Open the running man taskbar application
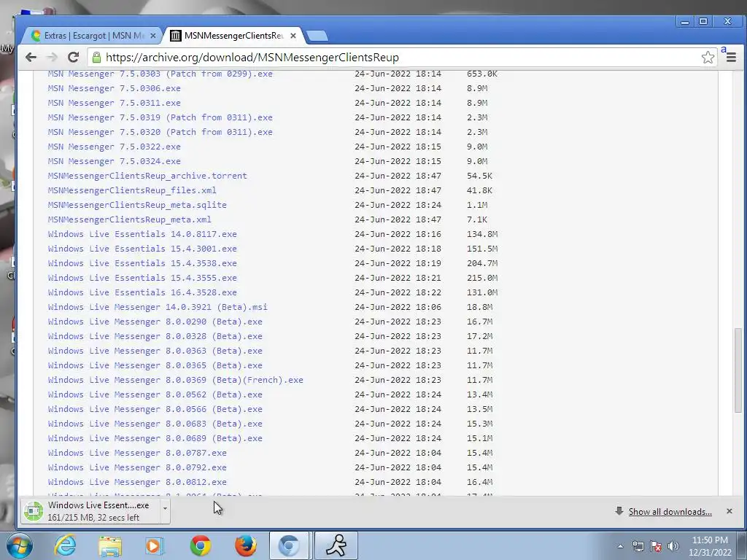This screenshot has height=560, width=747. [x=336, y=545]
